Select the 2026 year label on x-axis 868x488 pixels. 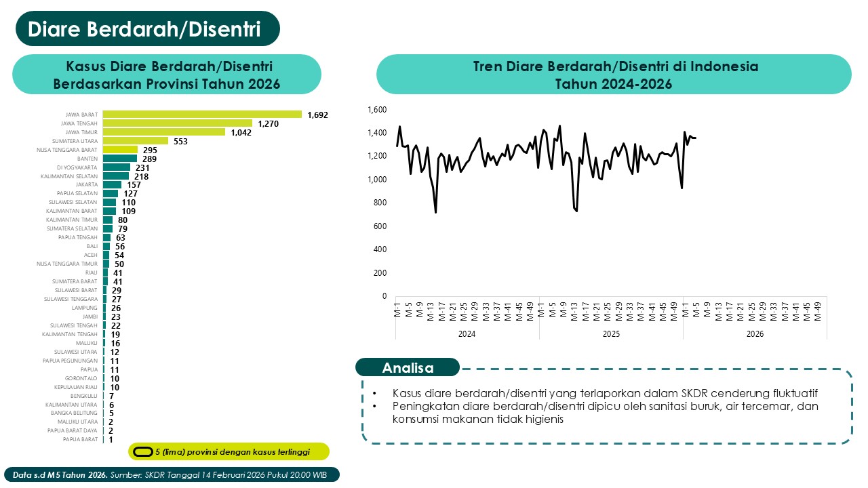755,334
